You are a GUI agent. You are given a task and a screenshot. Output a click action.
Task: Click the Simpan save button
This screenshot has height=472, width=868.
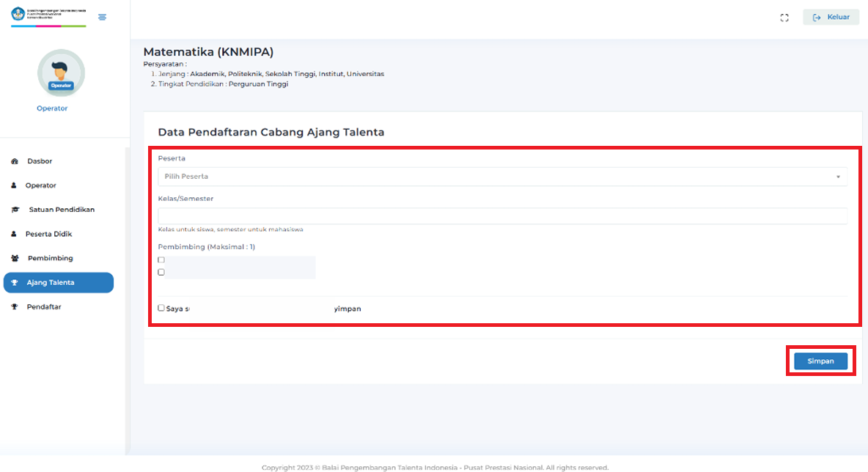[x=820, y=361]
